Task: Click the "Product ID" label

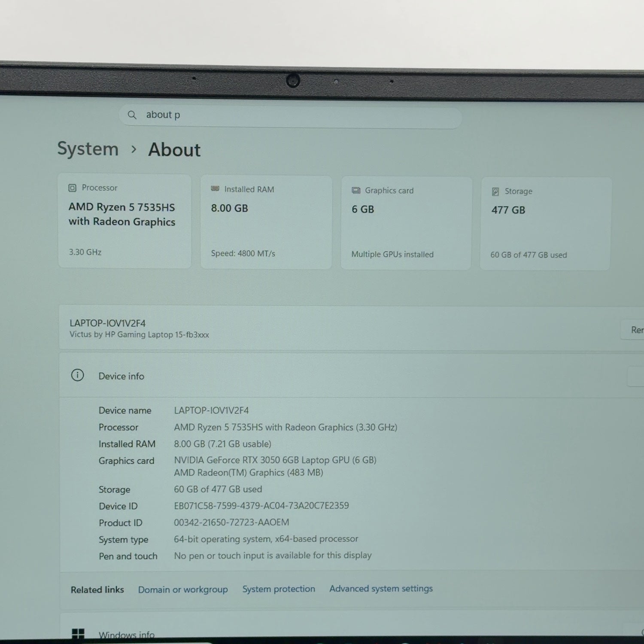Action: [x=120, y=523]
